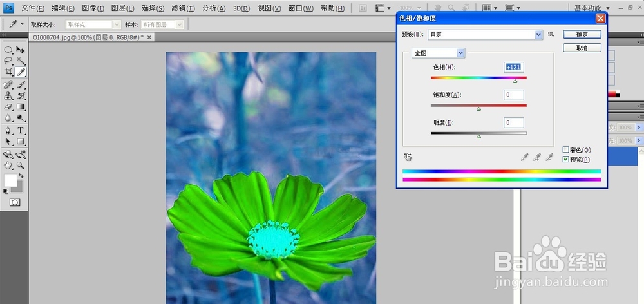Click the subtract-from-sample eyedropper in dialog
The width and height of the screenshot is (644, 304).
549,157
